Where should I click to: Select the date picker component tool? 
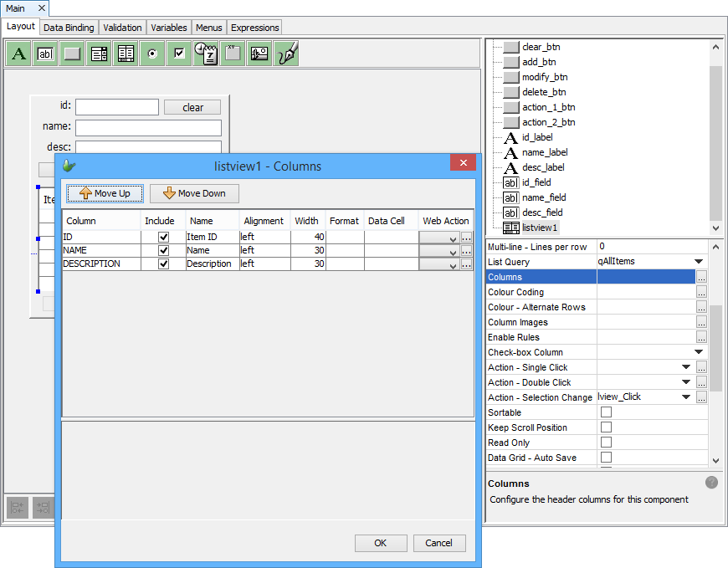click(x=206, y=54)
